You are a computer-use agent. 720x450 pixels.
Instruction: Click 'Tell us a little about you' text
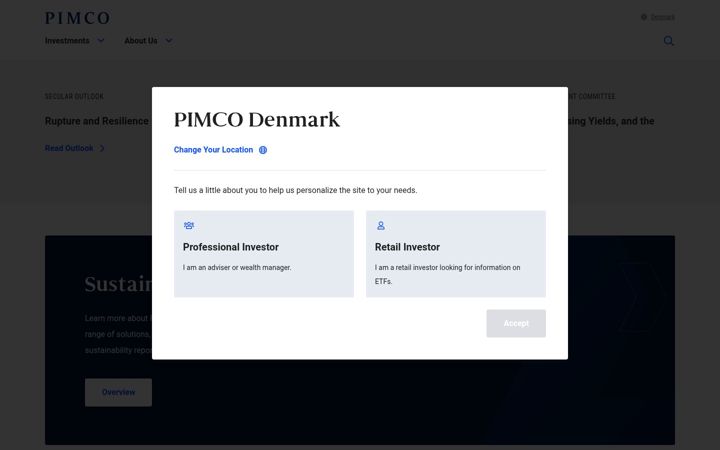(x=295, y=190)
